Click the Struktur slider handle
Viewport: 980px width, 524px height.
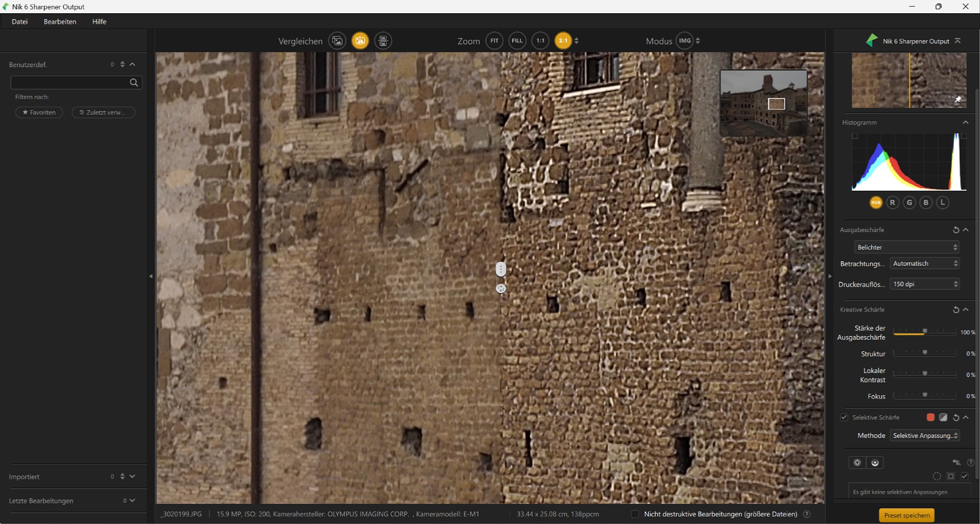pos(925,352)
